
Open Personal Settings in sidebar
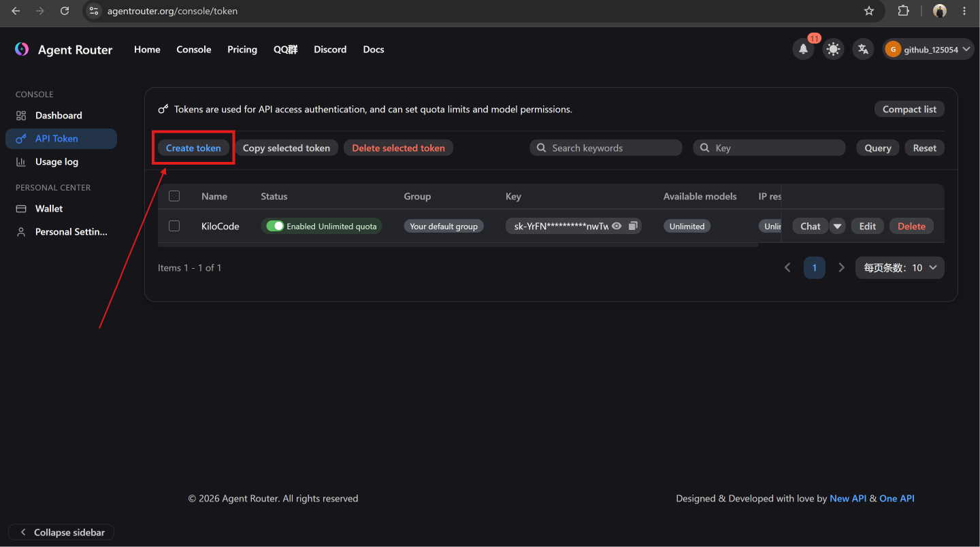point(61,231)
